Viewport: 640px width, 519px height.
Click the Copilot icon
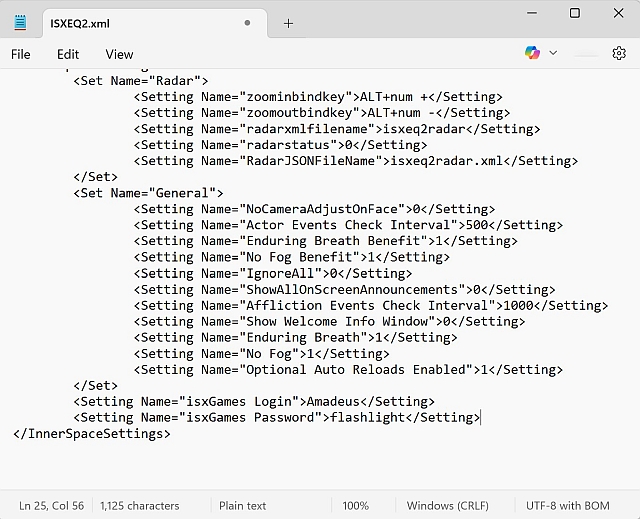[x=532, y=53]
